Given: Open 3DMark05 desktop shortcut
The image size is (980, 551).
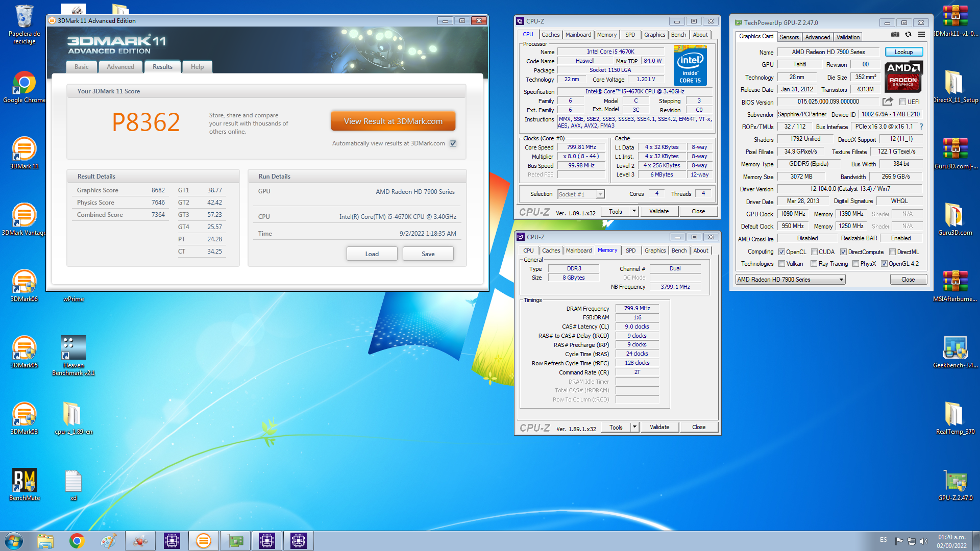Looking at the screenshot, I should 24,352.
